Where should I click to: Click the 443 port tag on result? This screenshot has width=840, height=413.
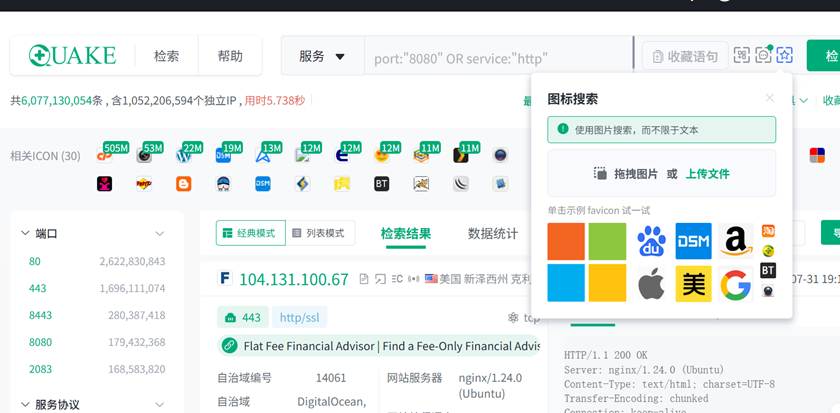[x=243, y=317]
